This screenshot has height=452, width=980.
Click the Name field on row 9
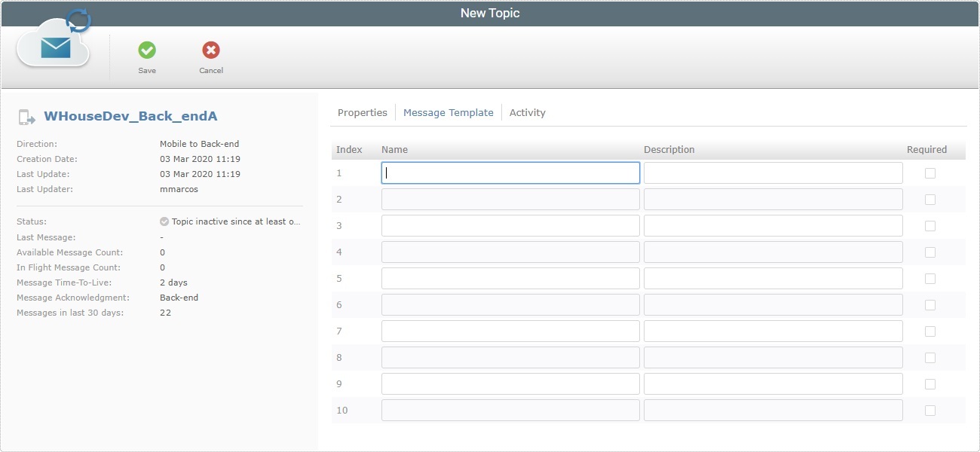(x=510, y=383)
